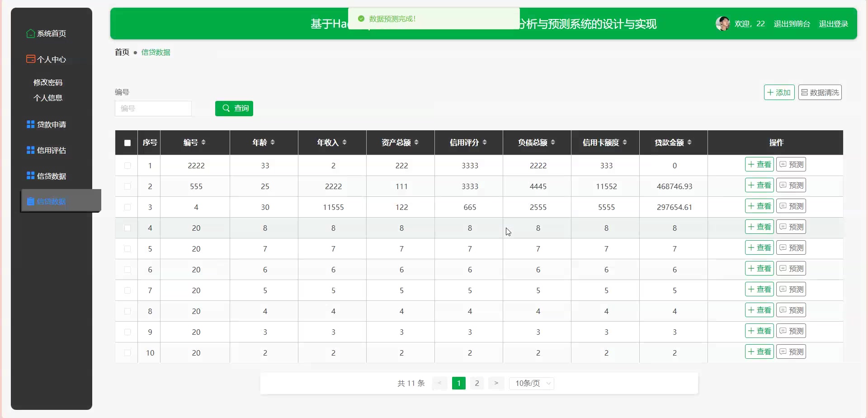This screenshot has width=868, height=418.
Task: Click the 添加 button
Action: 779,92
